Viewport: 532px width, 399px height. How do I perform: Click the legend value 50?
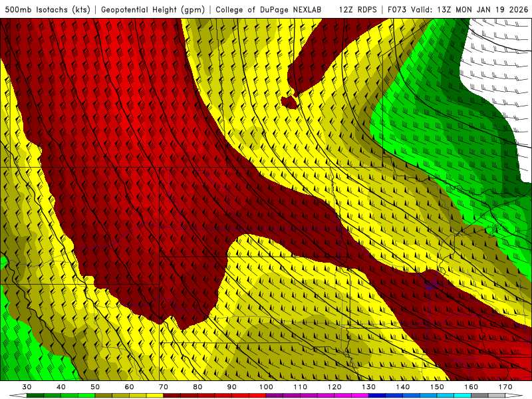click(x=95, y=387)
